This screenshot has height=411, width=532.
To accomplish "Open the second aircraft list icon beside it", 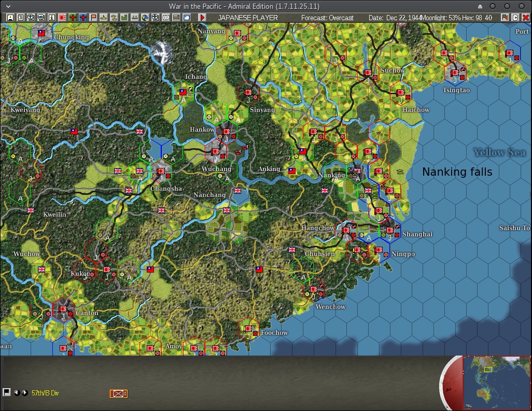I will click(41, 17).
